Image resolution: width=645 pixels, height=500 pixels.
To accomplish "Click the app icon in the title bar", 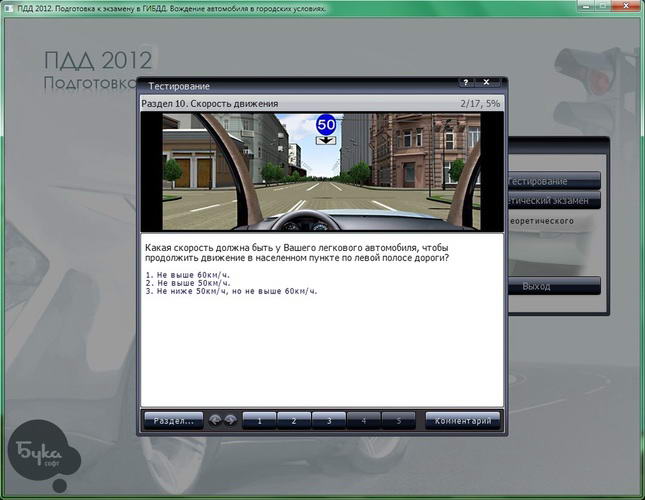I will pyautogui.click(x=8, y=8).
